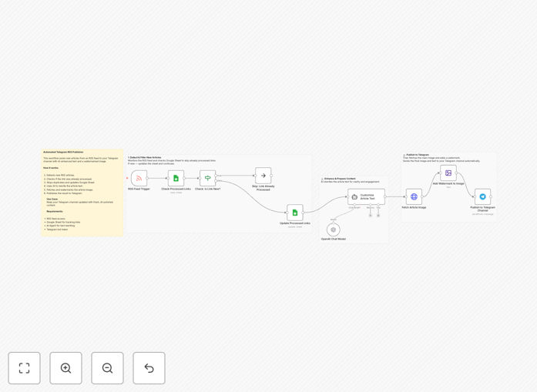Select the RSS Feed Trigger node

click(x=139, y=178)
